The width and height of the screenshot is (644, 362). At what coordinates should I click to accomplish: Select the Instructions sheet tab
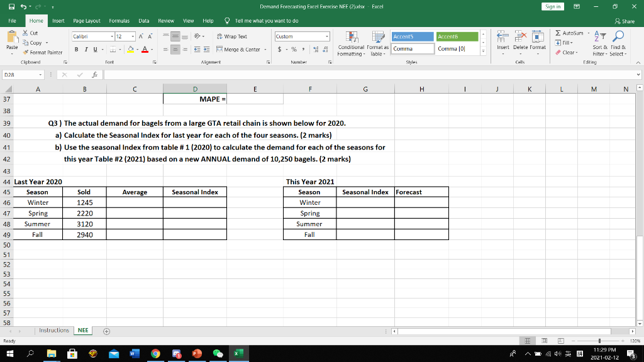(53, 329)
